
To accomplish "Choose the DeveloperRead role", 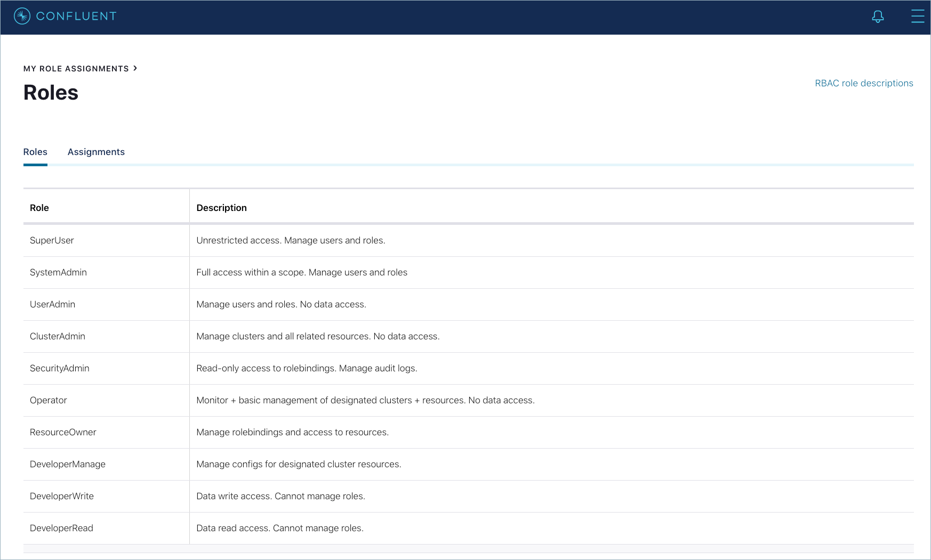I will (x=61, y=528).
